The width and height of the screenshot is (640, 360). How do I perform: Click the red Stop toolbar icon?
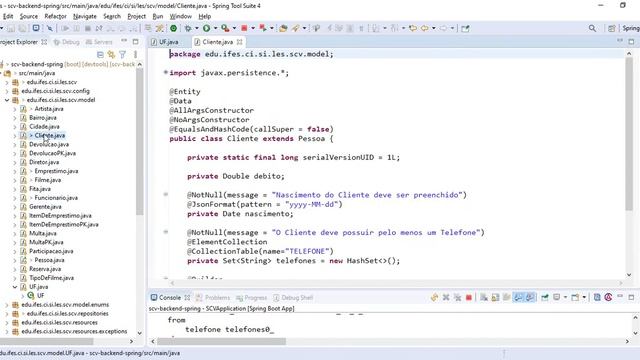pos(244,28)
